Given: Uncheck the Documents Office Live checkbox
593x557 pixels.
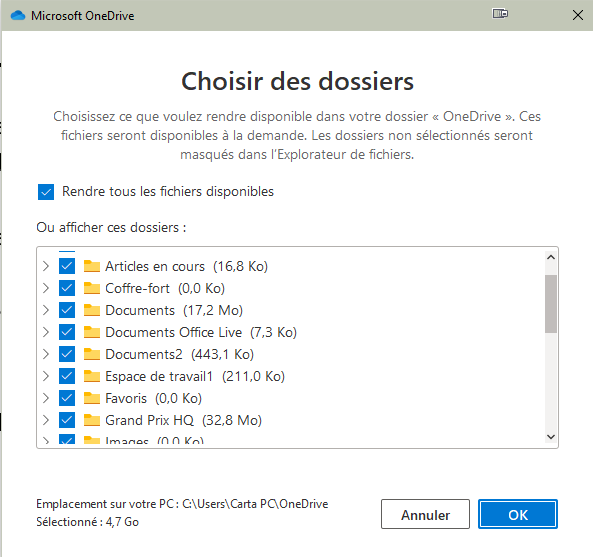Looking at the screenshot, I should (x=67, y=332).
